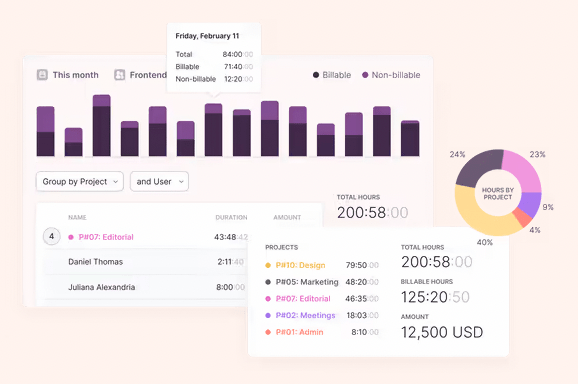Click the 9% purple donut segment
This screenshot has width=578, height=384.
point(531,205)
